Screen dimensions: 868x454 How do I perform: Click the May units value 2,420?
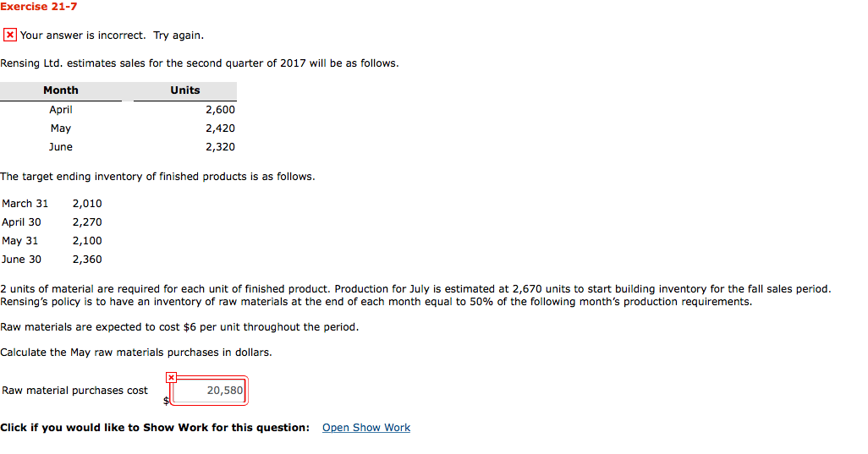(x=220, y=129)
